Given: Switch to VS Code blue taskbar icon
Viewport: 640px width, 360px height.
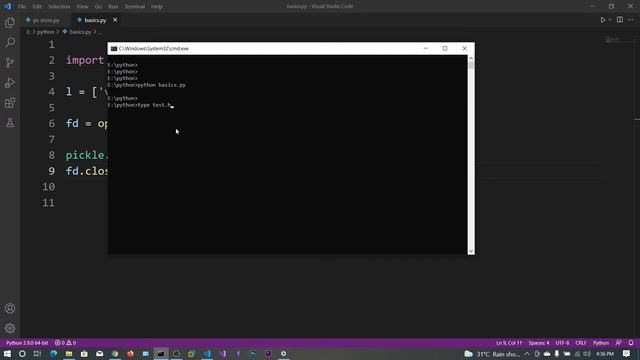Looking at the screenshot, I should tap(207, 353).
